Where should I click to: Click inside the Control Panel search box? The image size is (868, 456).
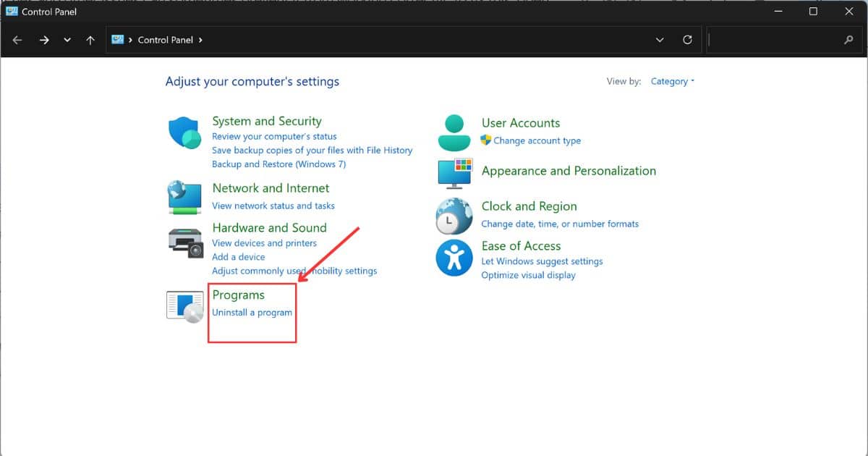point(774,41)
